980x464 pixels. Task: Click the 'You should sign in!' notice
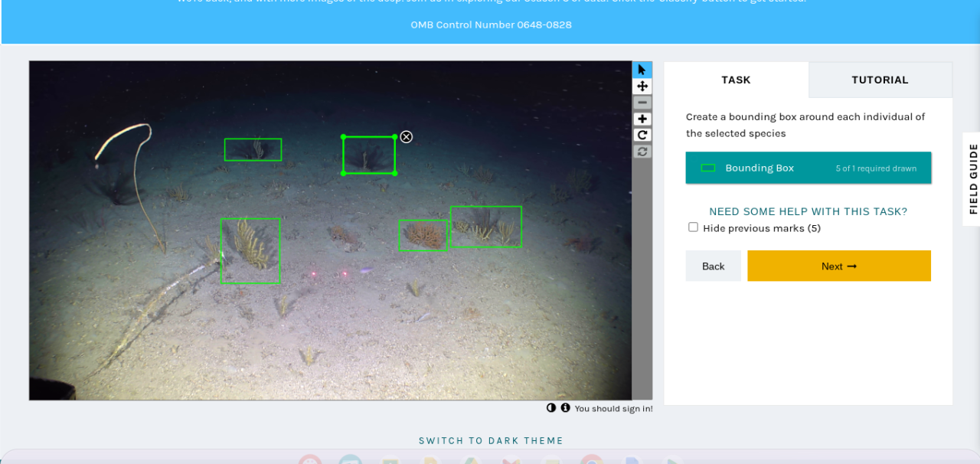click(613, 409)
